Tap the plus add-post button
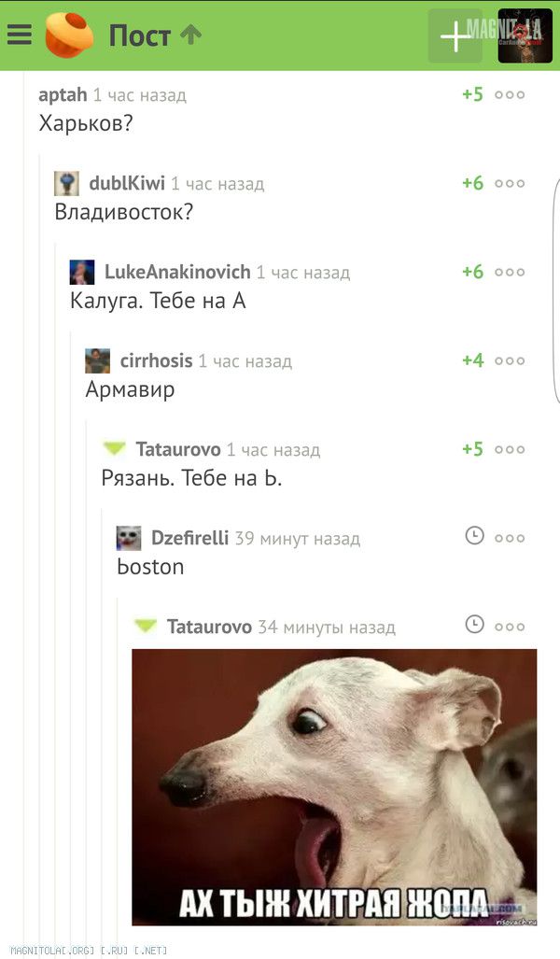The image size is (560, 959). [455, 35]
